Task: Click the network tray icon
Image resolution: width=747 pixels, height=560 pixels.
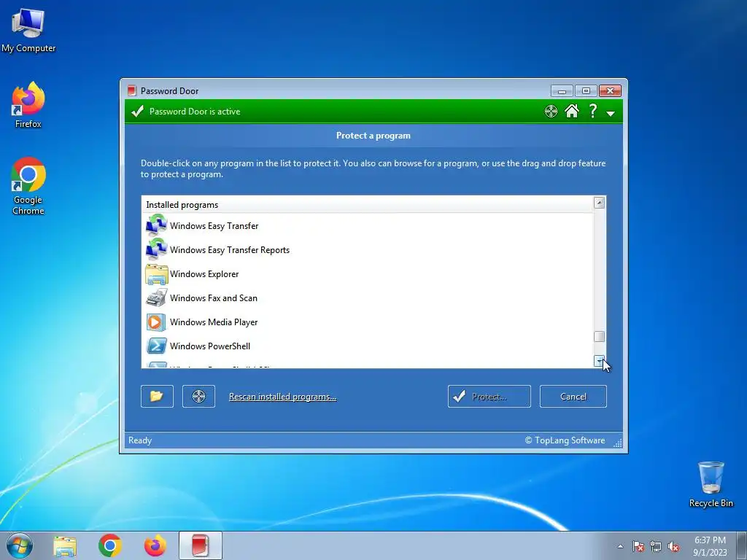Action: click(x=656, y=547)
